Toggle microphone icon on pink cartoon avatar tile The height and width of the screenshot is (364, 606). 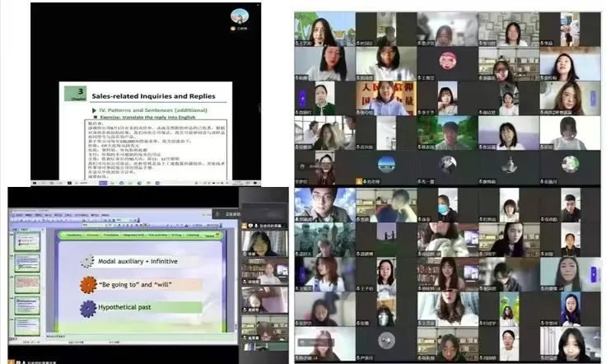coord(421,78)
